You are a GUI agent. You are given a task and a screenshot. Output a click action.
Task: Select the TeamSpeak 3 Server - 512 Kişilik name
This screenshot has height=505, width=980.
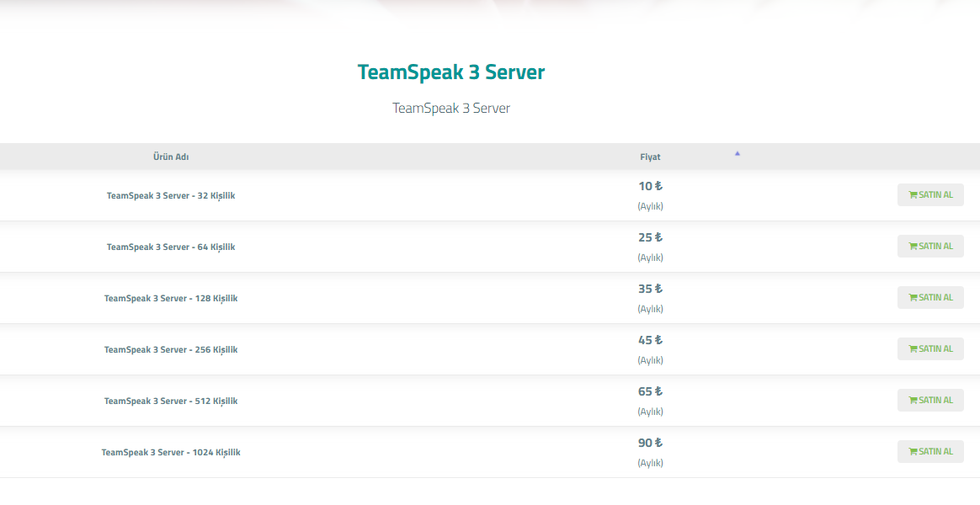point(171,401)
